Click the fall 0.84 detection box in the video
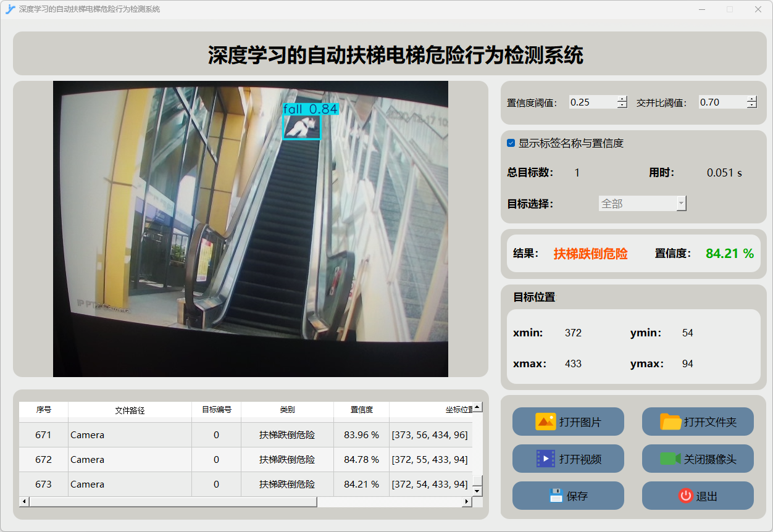The width and height of the screenshot is (773, 532). click(x=302, y=127)
